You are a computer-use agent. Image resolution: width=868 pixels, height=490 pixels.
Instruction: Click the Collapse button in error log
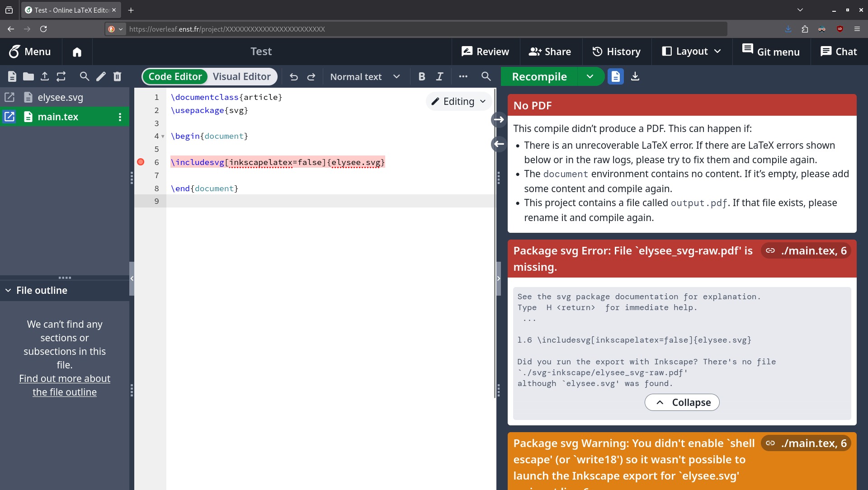point(682,402)
